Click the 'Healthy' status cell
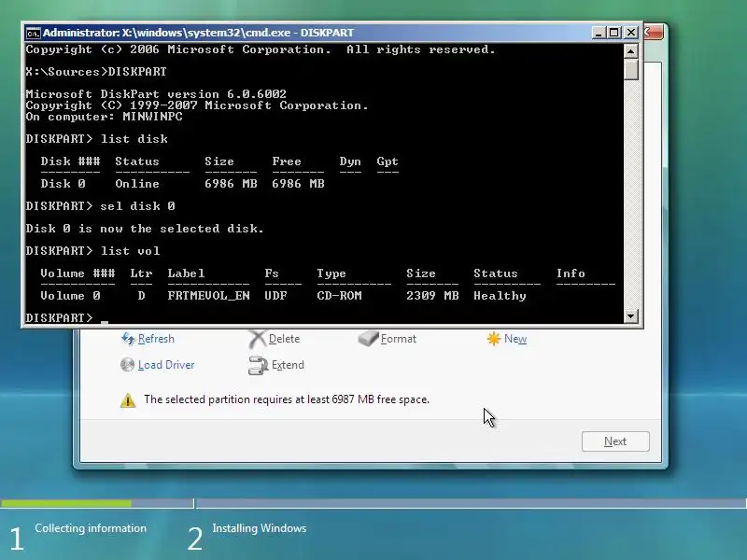The width and height of the screenshot is (747, 560). (x=500, y=295)
